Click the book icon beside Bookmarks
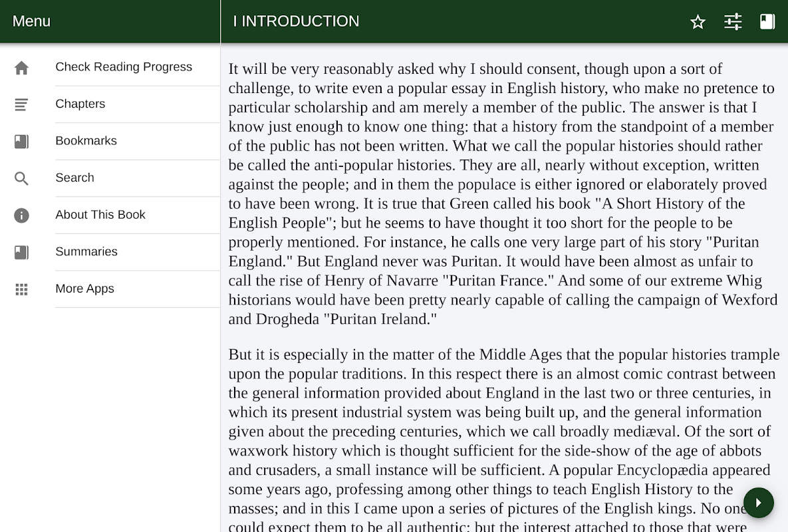788x532 pixels. point(21,142)
